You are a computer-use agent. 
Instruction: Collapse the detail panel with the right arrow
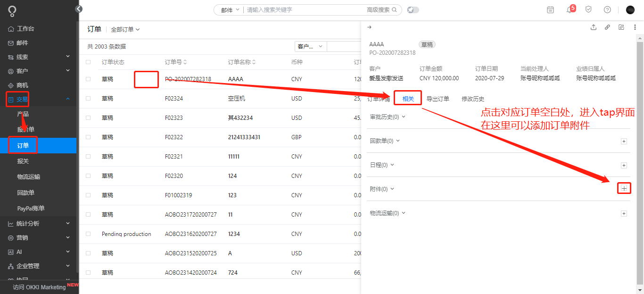[370, 27]
